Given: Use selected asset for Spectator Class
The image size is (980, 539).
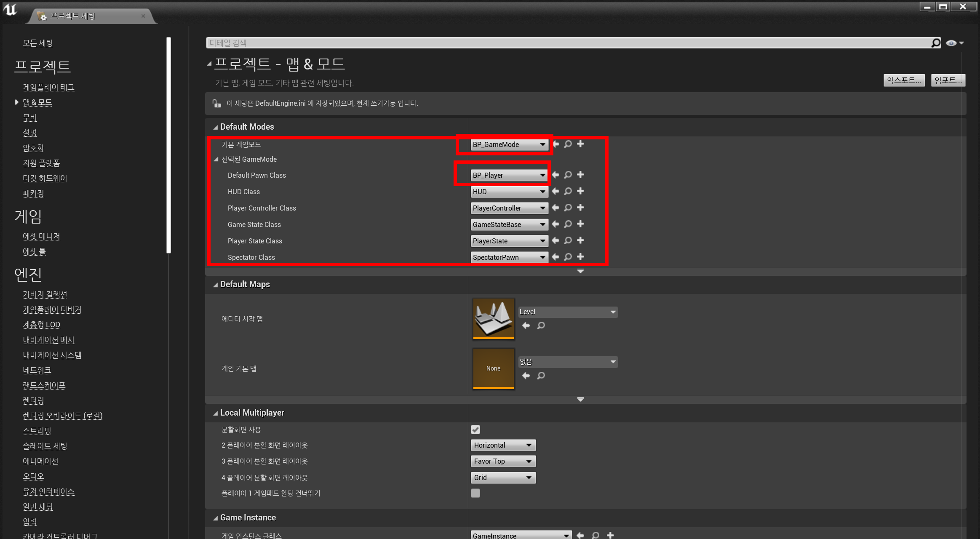Looking at the screenshot, I should 556,257.
